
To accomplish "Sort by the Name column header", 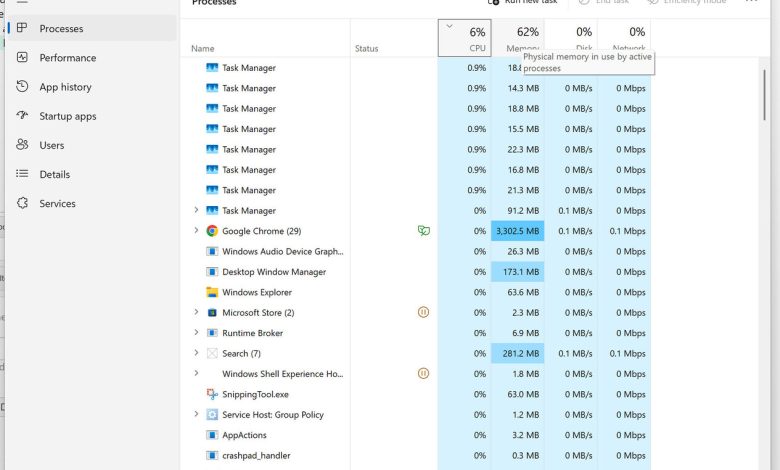I will click(x=203, y=48).
